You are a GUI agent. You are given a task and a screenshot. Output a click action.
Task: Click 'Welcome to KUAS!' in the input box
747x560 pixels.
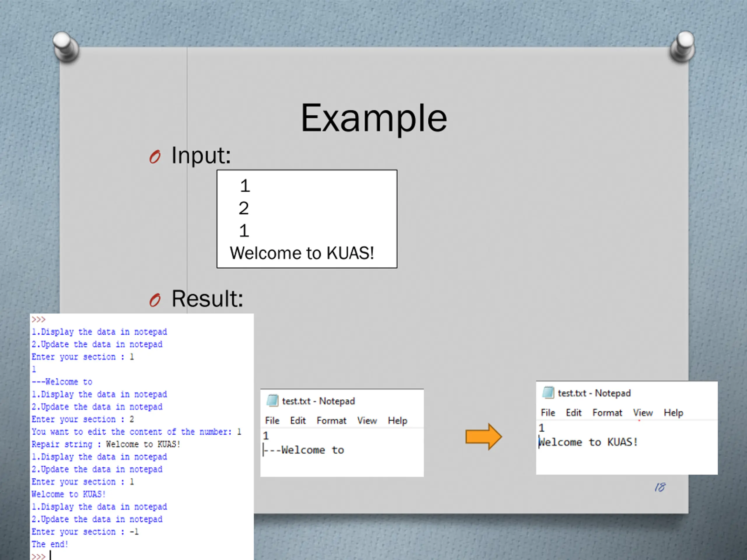click(x=302, y=253)
